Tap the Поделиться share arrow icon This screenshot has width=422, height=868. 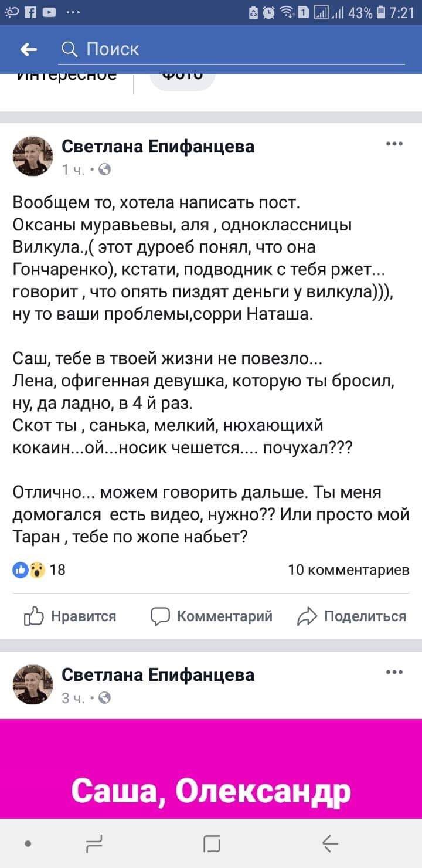coord(305,616)
